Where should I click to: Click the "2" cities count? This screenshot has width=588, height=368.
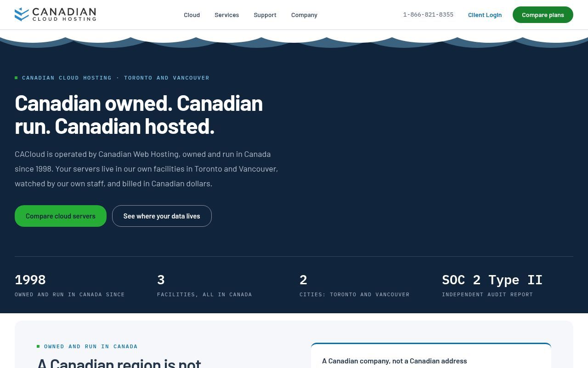coord(303,280)
